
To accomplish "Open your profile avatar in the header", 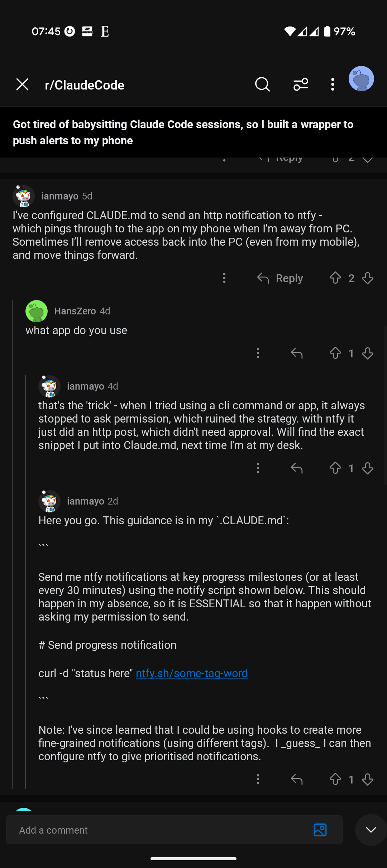I will 361,79.
